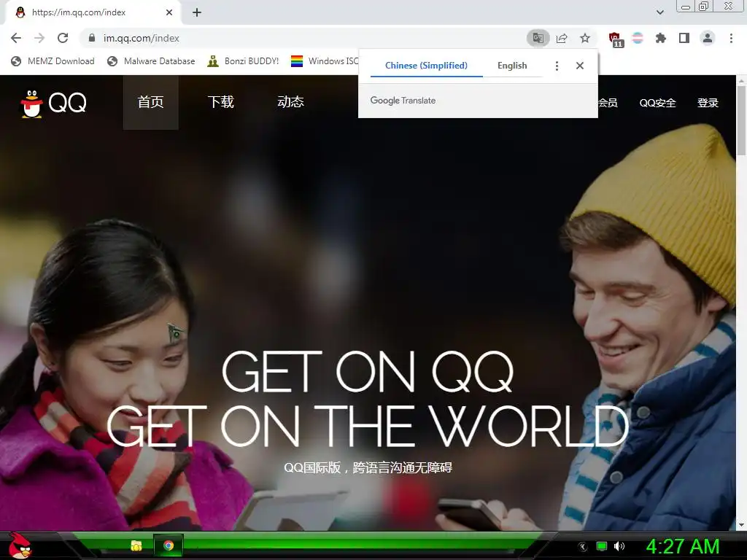Click the 4:27 AM taskbar clock
747x560 pixels.
[683, 546]
